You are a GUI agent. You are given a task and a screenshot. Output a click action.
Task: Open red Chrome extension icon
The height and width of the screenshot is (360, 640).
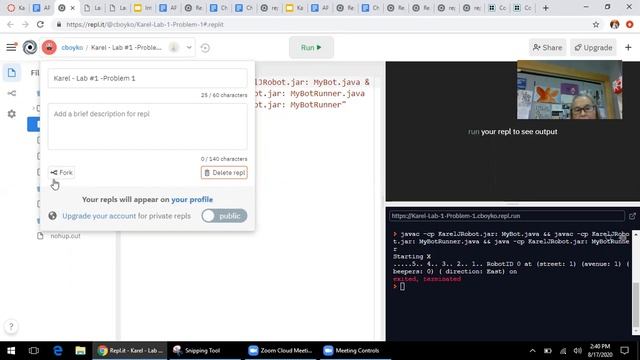click(x=629, y=24)
